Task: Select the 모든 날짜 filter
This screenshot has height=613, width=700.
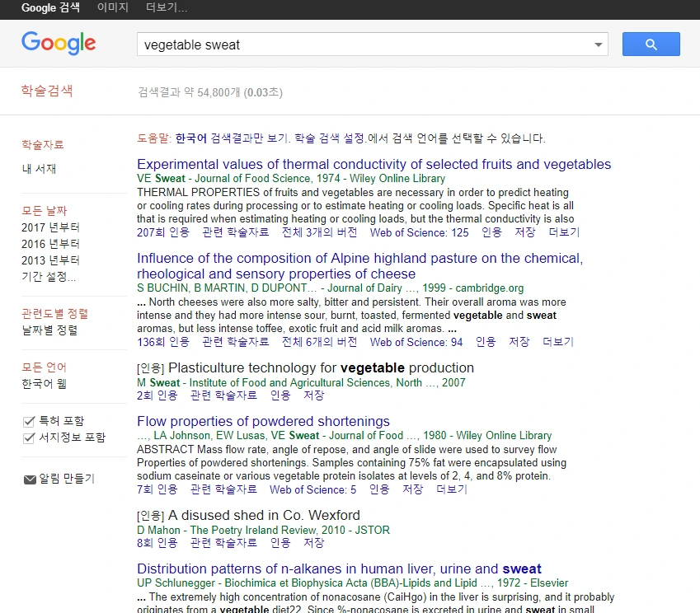Action: click(x=45, y=211)
